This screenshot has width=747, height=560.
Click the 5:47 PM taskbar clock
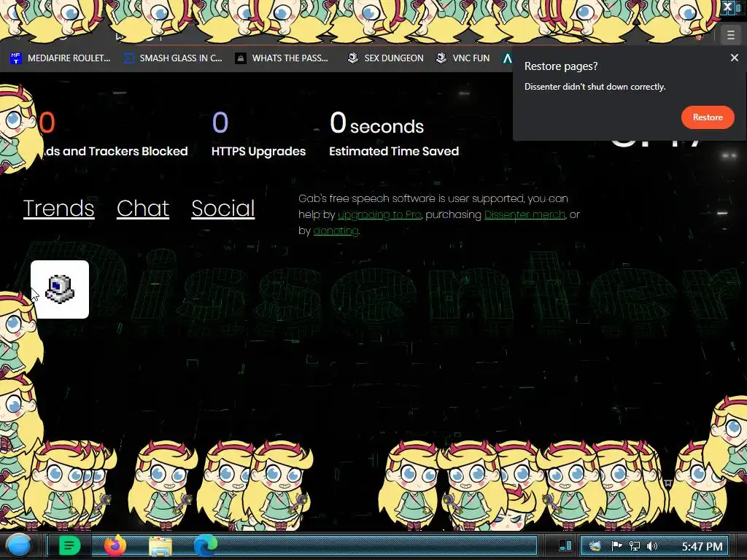click(703, 546)
